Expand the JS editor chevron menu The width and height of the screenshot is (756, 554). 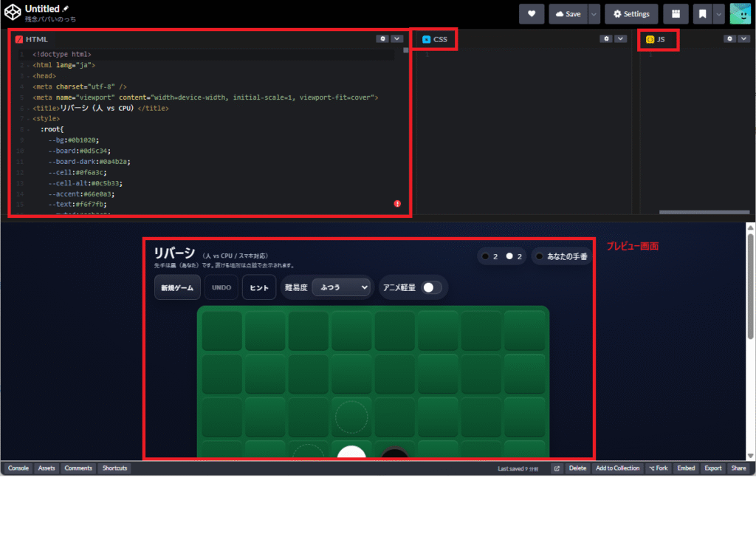point(743,38)
